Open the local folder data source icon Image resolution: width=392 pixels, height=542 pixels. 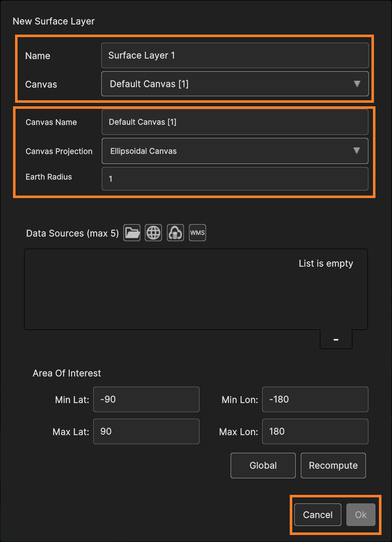pos(132,233)
